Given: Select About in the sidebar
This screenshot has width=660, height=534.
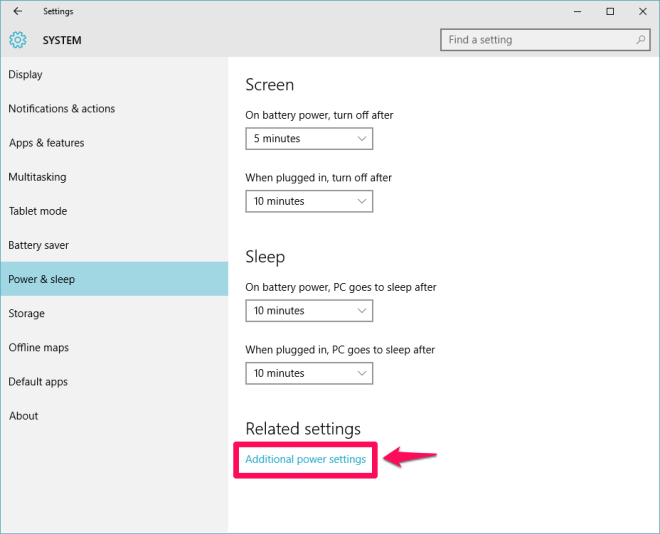Looking at the screenshot, I should [x=114, y=415].
